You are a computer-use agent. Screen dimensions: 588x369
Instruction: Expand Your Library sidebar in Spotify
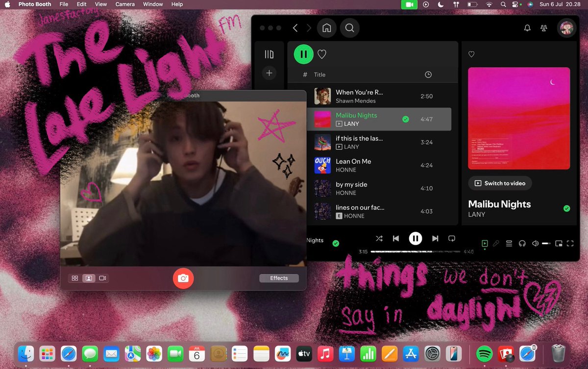point(269,54)
